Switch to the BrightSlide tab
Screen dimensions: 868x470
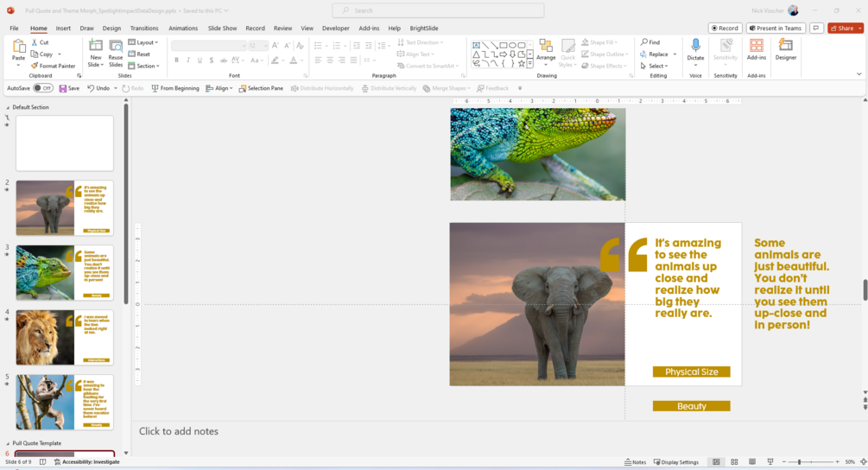coord(424,29)
